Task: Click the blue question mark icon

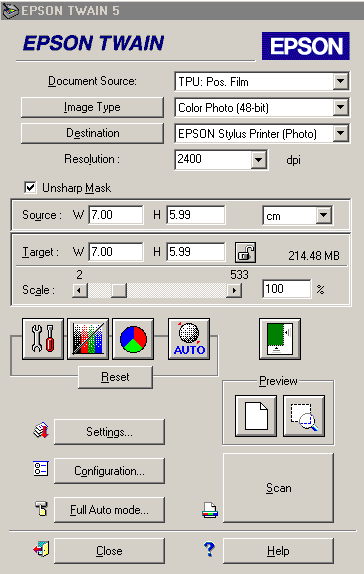Action: tap(209, 549)
